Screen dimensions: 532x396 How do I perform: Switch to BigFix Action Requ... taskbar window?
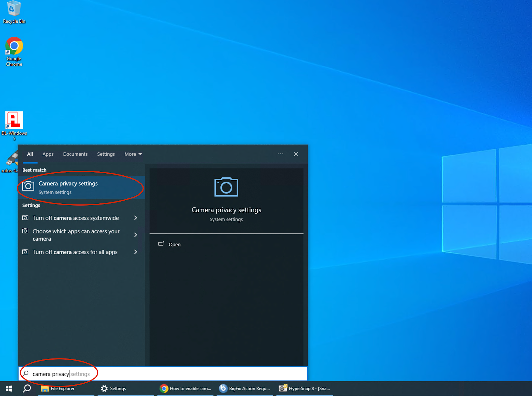click(x=245, y=388)
